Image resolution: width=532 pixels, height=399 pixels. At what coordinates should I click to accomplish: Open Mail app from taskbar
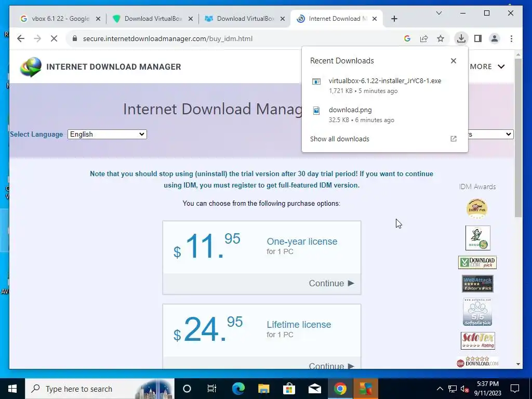(x=314, y=389)
